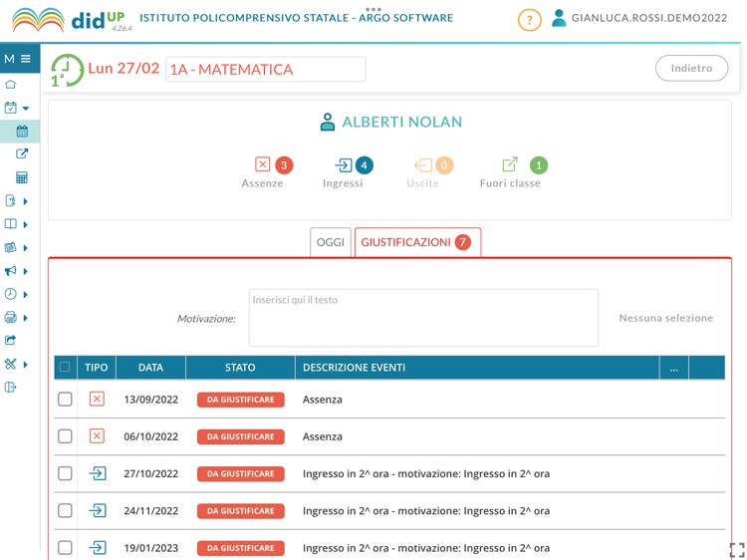
Task: Open the megaphone announcements sidebar icon
Action: tap(11, 271)
